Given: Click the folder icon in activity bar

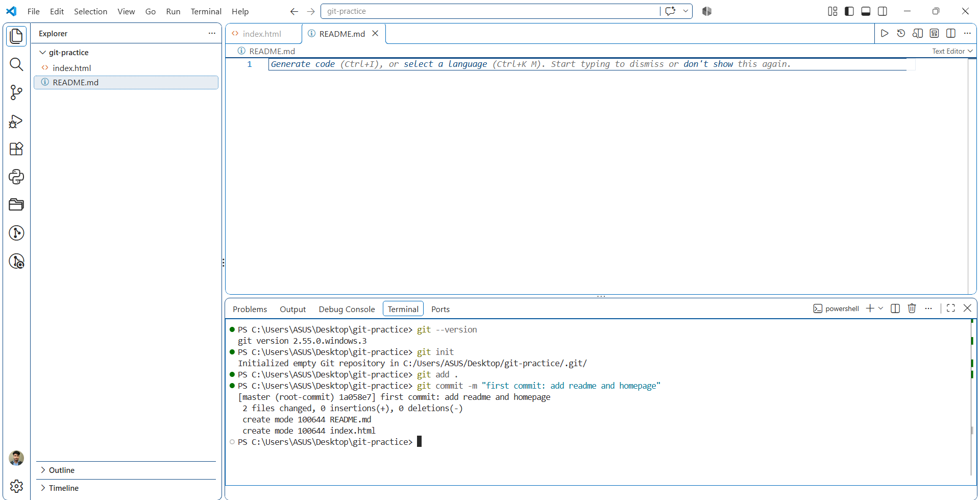Looking at the screenshot, I should coord(16,205).
